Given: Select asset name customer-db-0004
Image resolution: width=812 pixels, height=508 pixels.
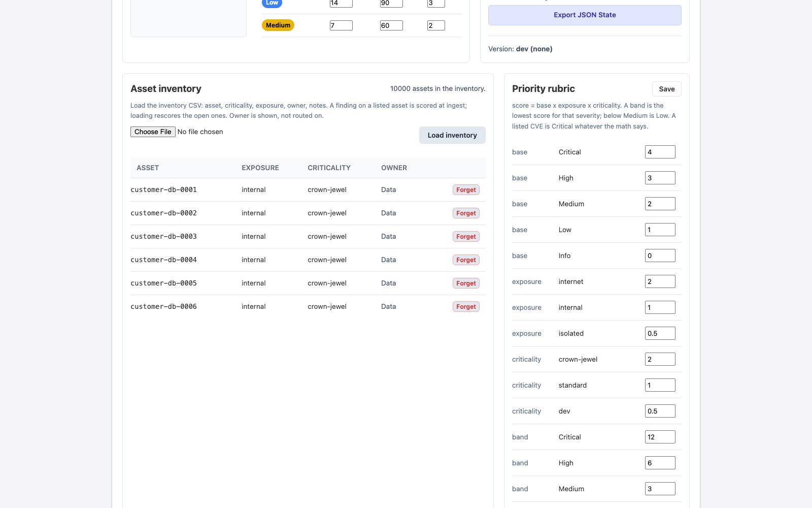Looking at the screenshot, I should click(x=163, y=260).
